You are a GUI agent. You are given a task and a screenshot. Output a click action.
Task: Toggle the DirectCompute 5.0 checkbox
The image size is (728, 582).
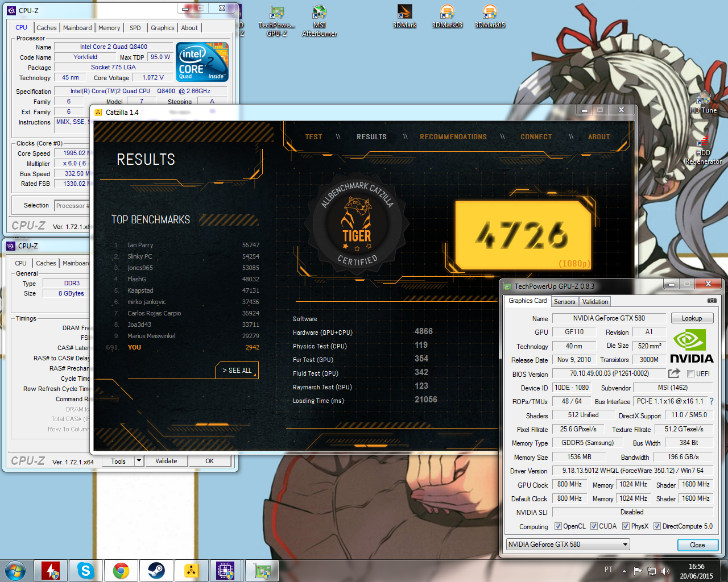pyautogui.click(x=657, y=526)
